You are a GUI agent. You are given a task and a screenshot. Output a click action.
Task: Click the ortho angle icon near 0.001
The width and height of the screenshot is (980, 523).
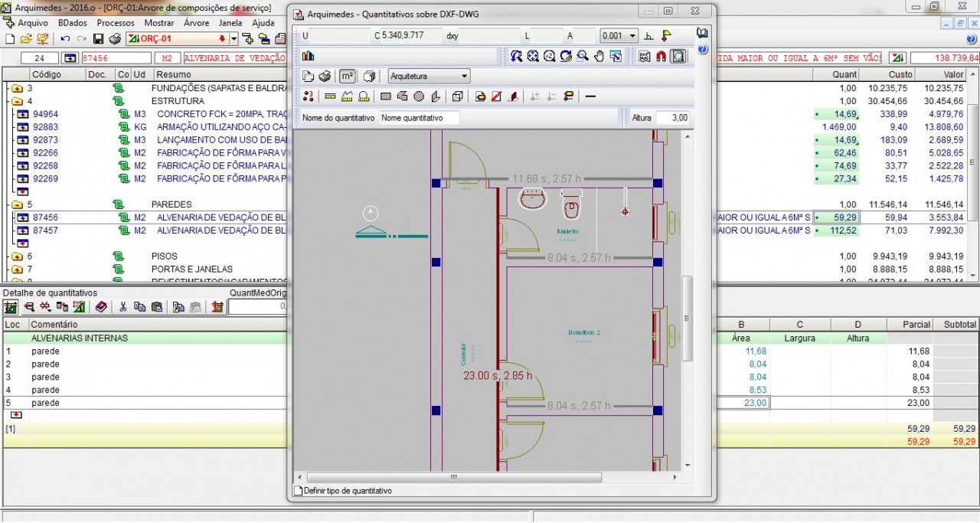[x=648, y=36]
